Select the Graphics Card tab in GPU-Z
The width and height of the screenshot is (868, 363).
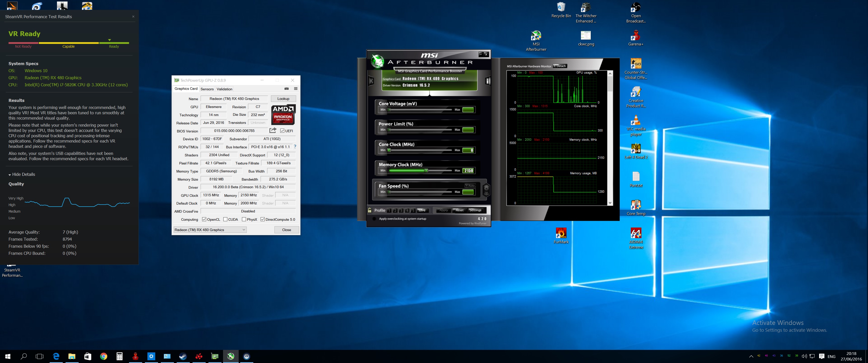point(186,89)
